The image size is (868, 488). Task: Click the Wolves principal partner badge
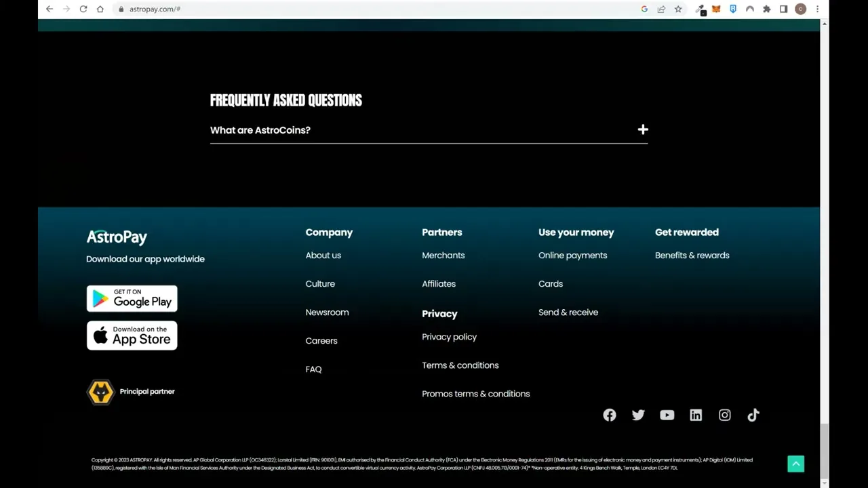click(101, 392)
